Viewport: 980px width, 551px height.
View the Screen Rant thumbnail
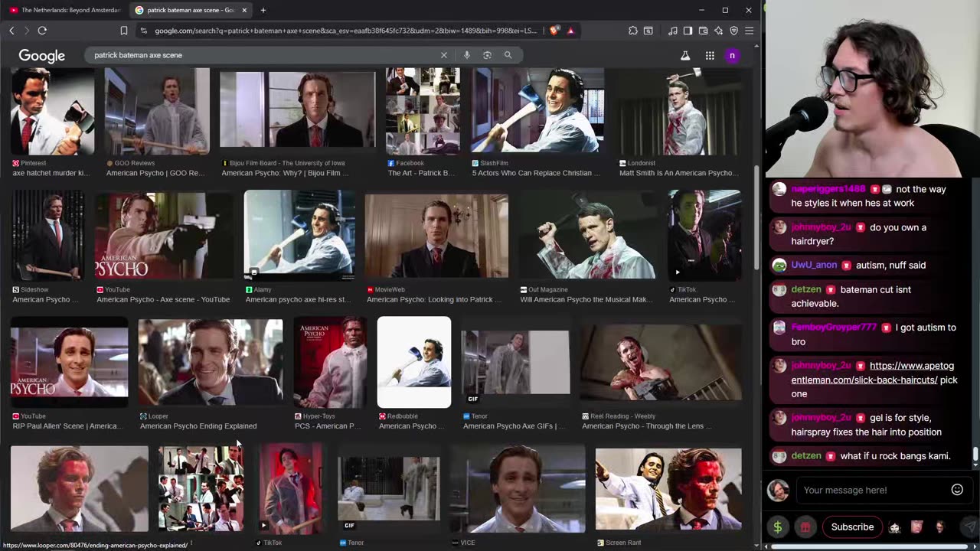pos(668,489)
